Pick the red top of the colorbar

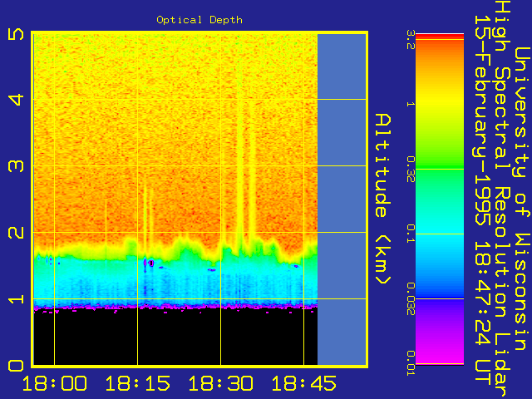(x=440, y=37)
